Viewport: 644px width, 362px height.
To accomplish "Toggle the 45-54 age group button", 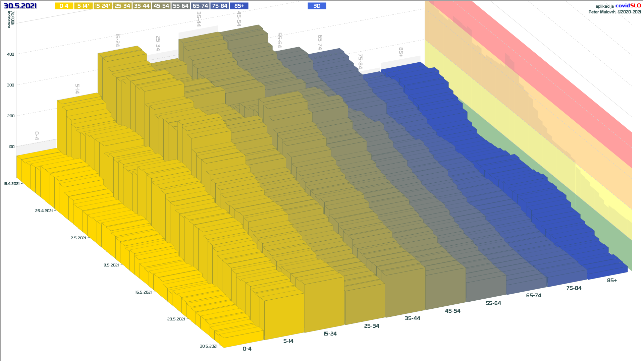I will (x=161, y=6).
